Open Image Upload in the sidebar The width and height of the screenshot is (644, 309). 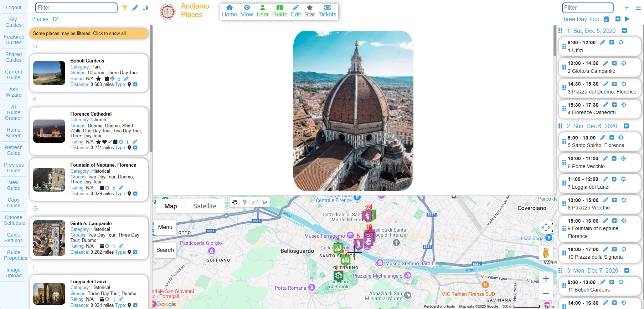tap(14, 273)
